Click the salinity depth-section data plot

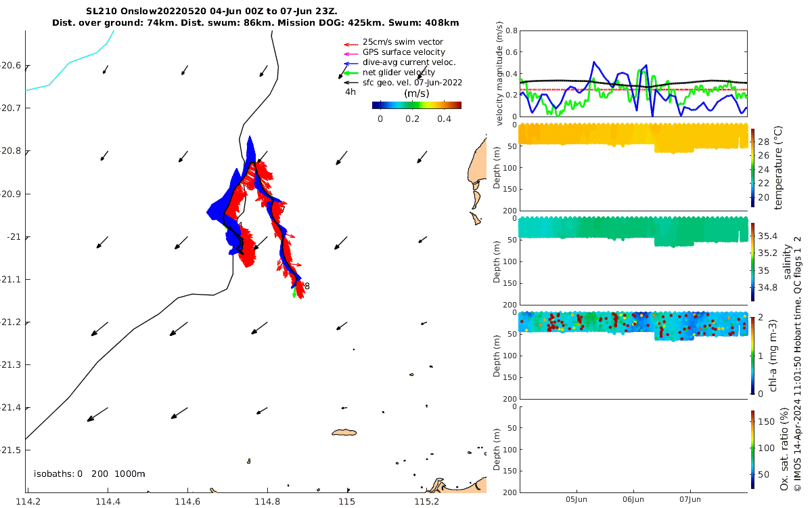pyautogui.click(x=633, y=231)
